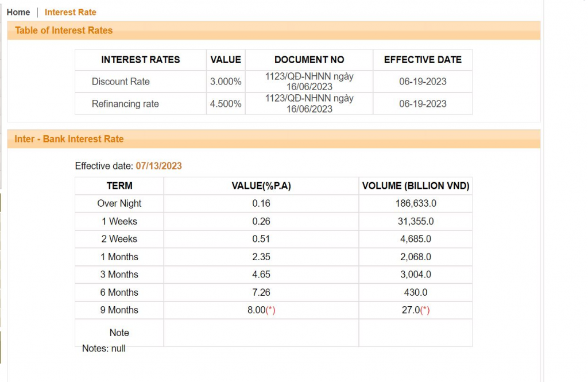Screen dimensions: 588x382
Task: Click the VOLUME (BILLION VND) column header
Action: [416, 186]
